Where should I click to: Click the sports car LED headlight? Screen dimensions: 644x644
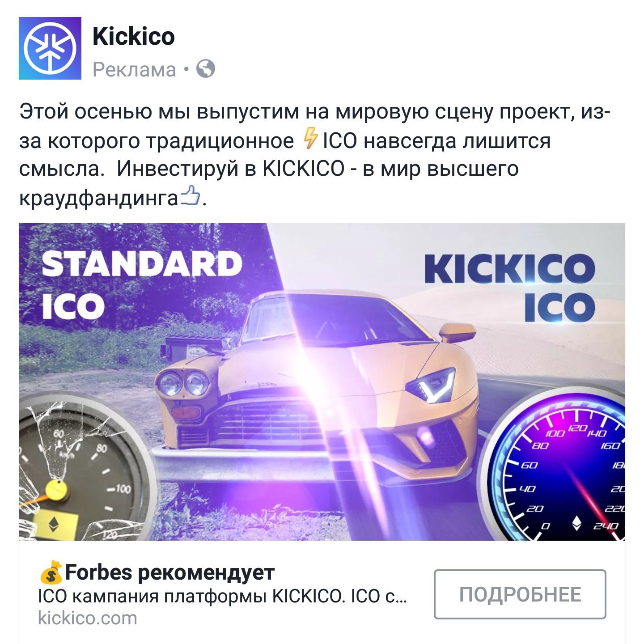pyautogui.click(x=432, y=385)
